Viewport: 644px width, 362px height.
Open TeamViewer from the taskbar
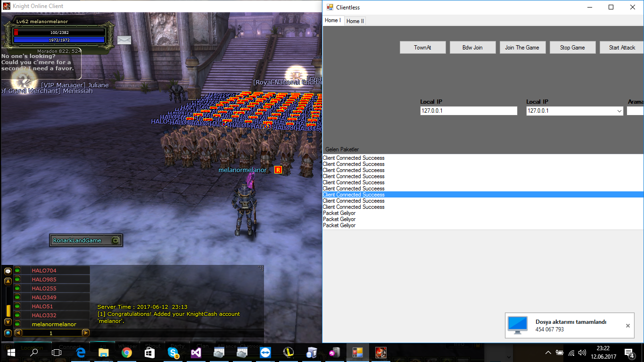265,352
